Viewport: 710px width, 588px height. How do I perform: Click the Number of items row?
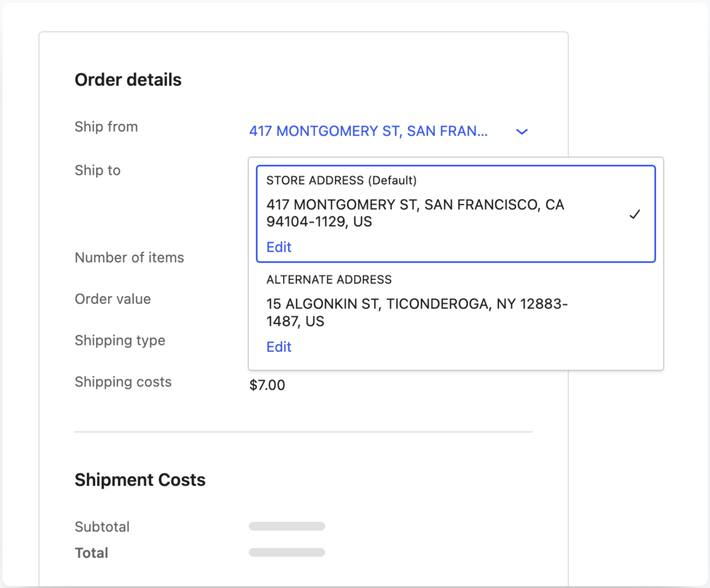point(130,257)
